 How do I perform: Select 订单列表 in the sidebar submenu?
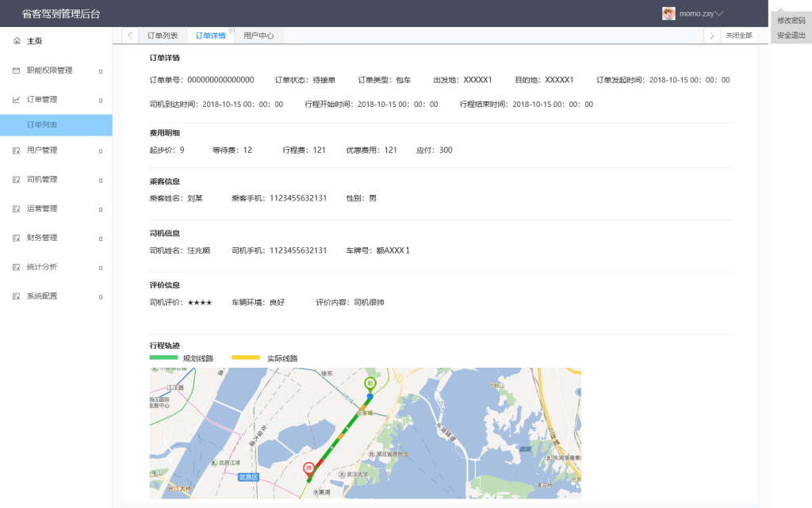click(42, 125)
